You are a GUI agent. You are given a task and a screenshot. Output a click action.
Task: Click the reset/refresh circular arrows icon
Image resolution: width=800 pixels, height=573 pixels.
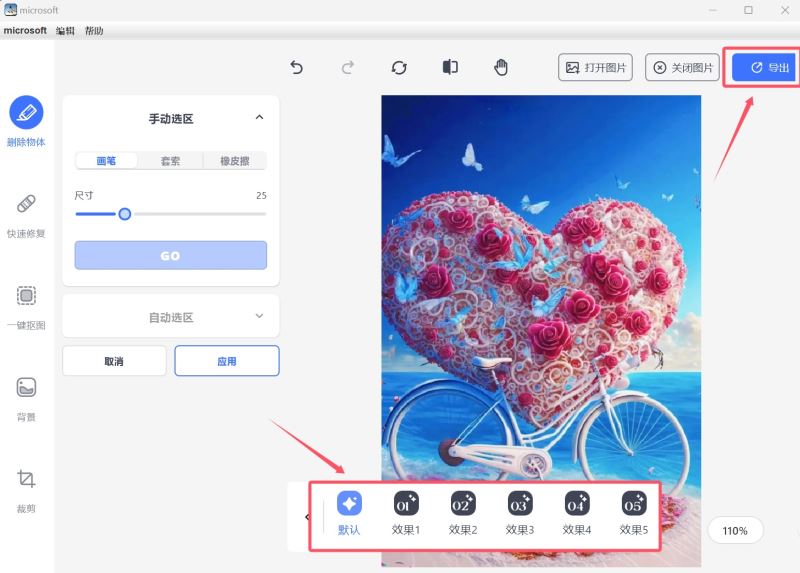tap(399, 67)
